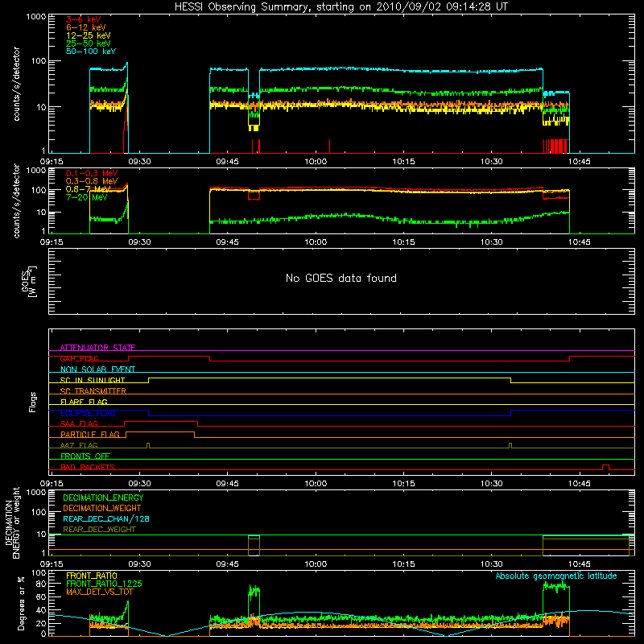
Task: Click the 0.3-0.8 MeV legend label
Action: pyautogui.click(x=92, y=181)
